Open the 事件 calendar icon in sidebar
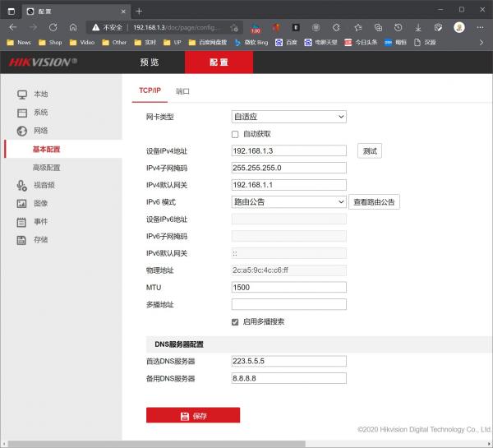 click(21, 222)
